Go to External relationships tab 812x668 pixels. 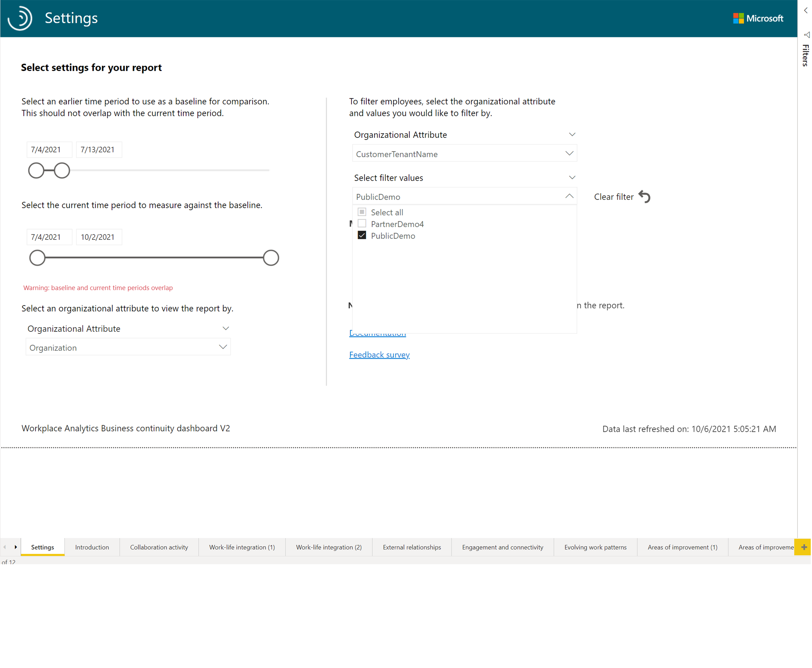[x=412, y=547]
